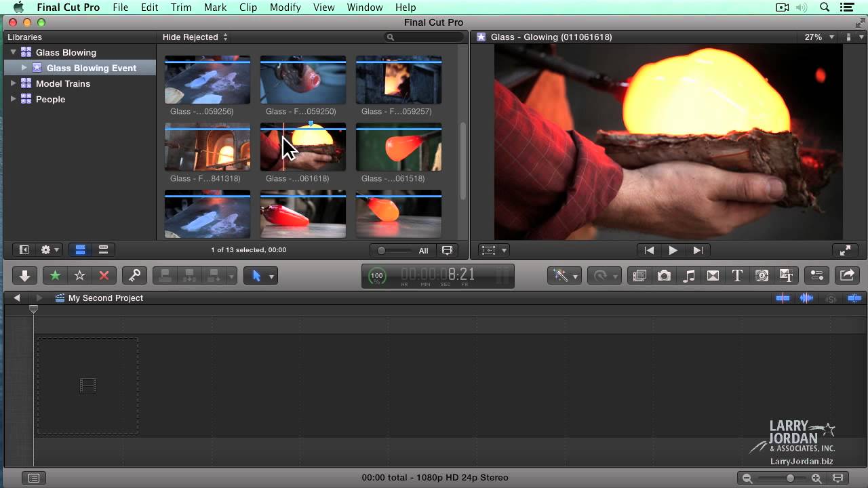Select the Model Trains library

tap(63, 83)
